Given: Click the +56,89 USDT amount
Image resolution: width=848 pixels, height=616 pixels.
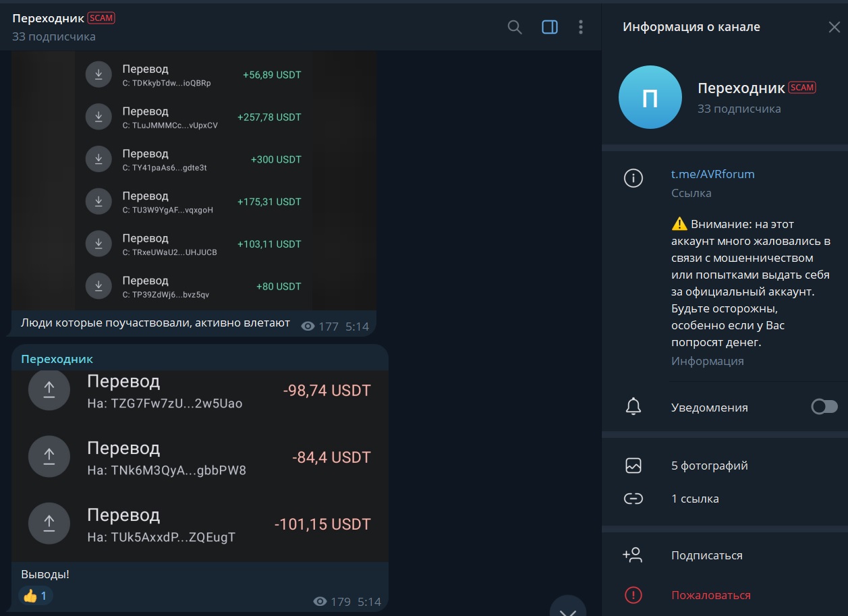Looking at the screenshot, I should pos(272,75).
